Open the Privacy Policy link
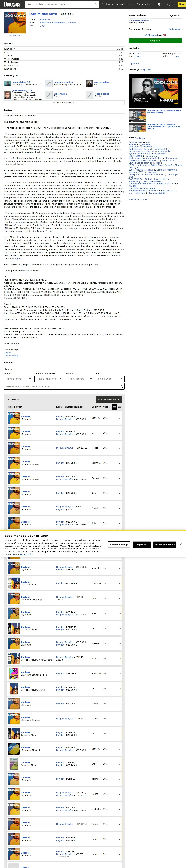The height and width of the screenshot is (868, 186). tap(27, 554)
